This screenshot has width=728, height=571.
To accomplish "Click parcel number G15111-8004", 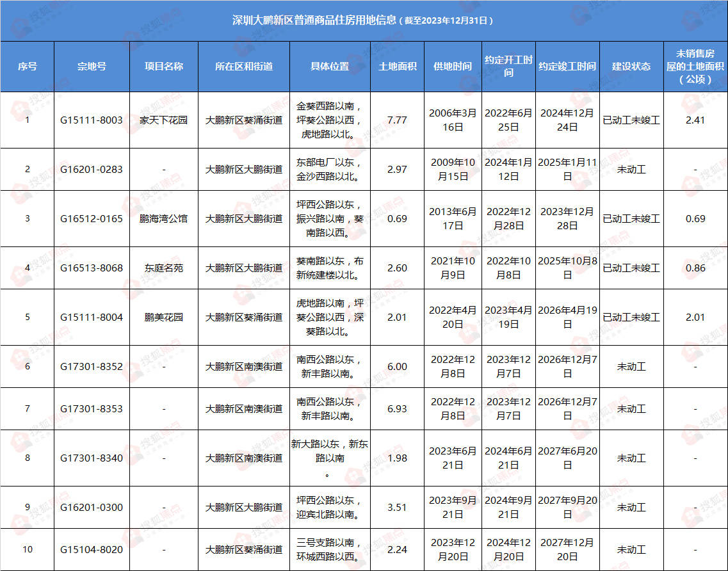I will (92, 317).
